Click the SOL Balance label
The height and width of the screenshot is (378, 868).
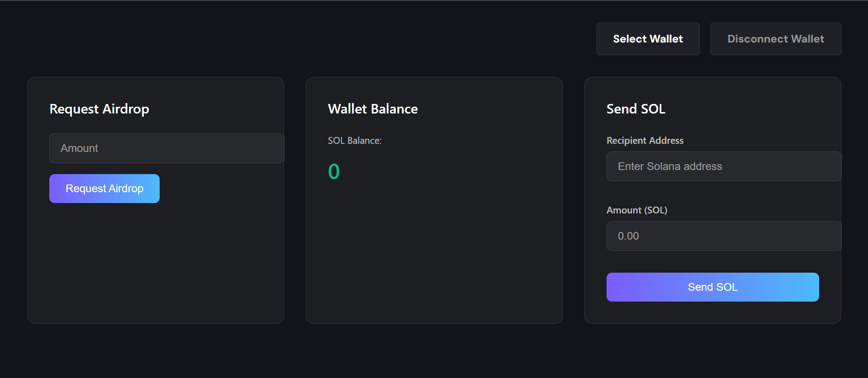(x=355, y=141)
